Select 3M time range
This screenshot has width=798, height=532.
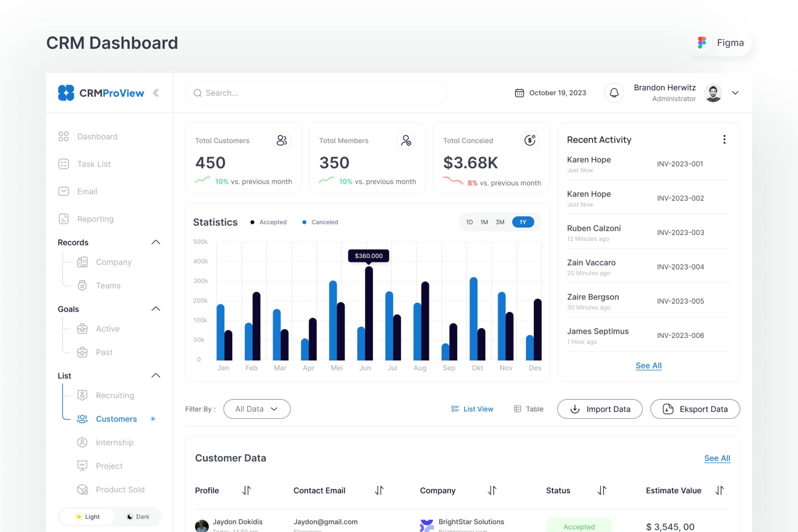(500, 222)
